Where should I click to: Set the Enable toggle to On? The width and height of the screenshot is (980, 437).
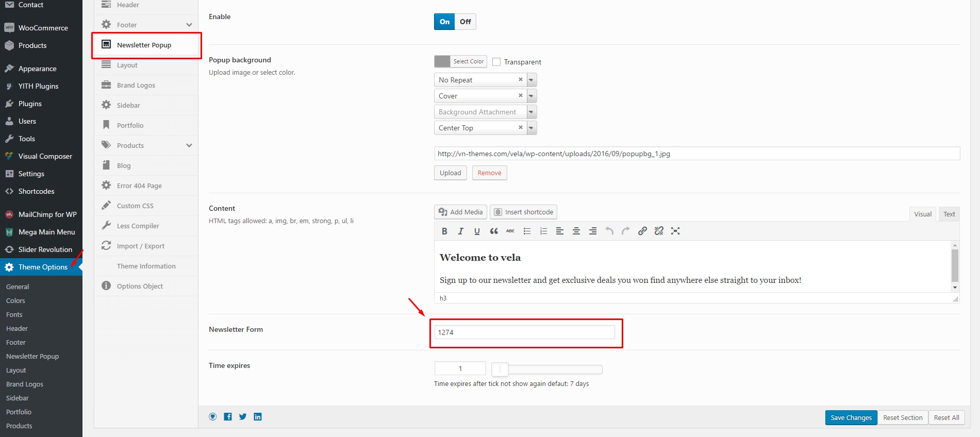(444, 22)
